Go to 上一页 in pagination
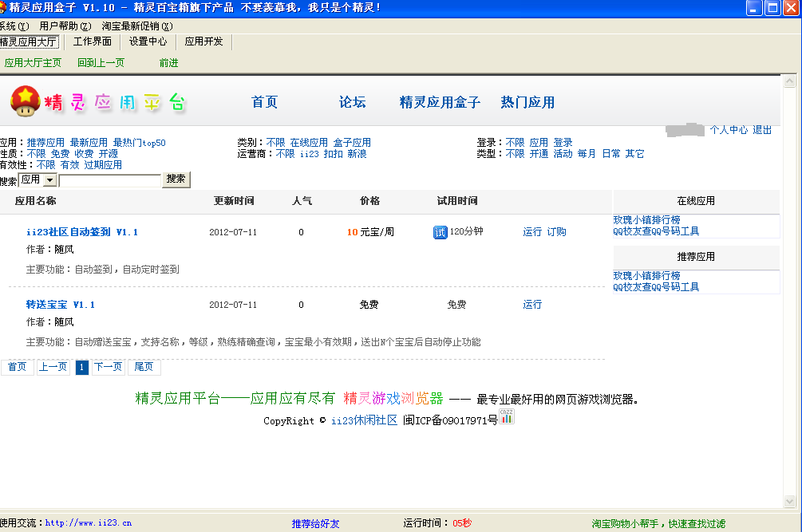The image size is (802, 532). [x=53, y=367]
